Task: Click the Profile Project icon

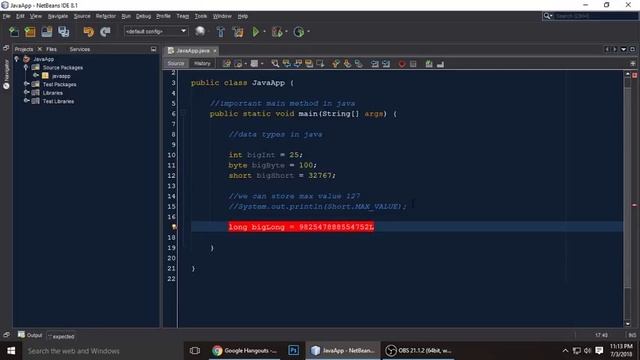Action: (299, 32)
